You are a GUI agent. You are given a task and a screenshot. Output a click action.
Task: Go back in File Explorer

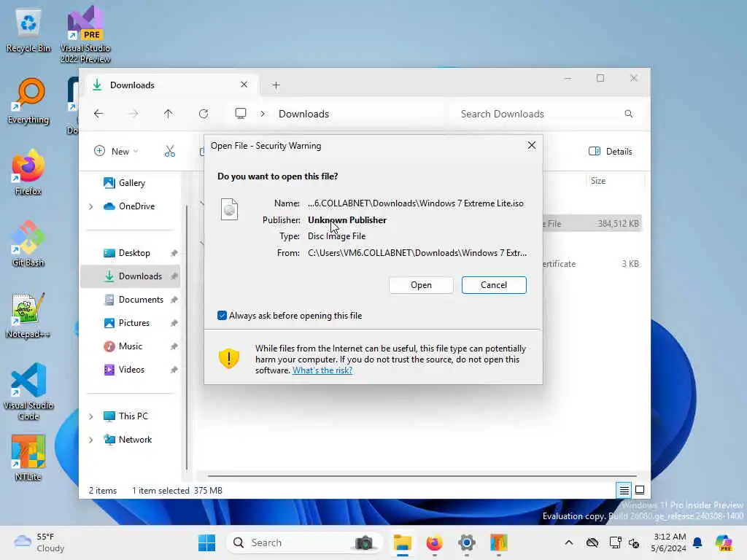click(x=98, y=114)
